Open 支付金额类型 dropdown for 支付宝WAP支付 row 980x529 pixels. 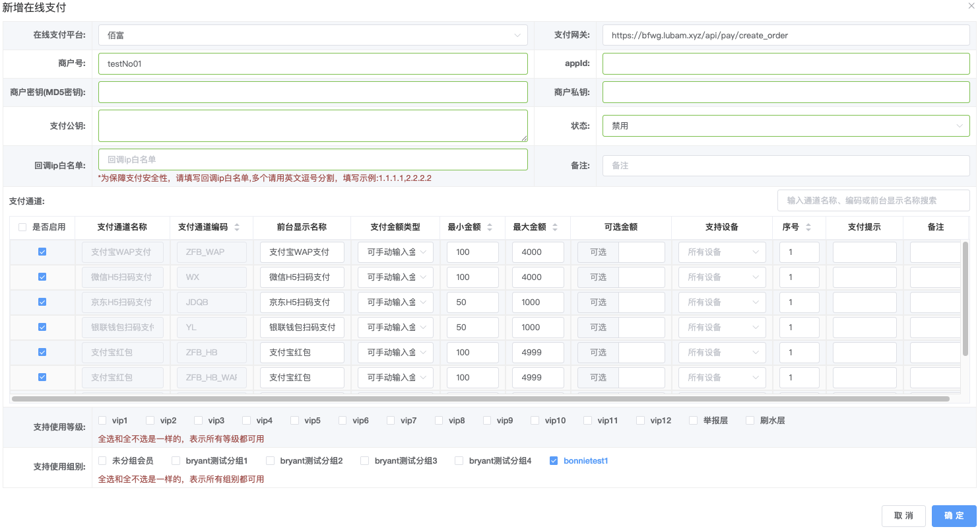396,252
